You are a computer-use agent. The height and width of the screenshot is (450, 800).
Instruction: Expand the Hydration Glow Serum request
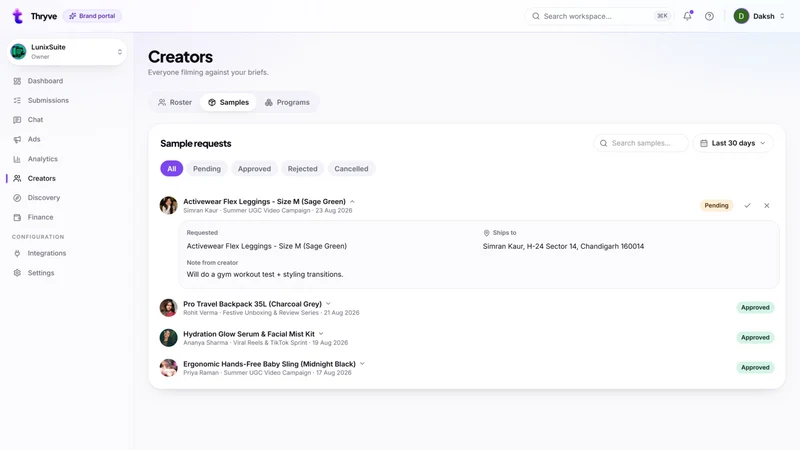(x=321, y=334)
